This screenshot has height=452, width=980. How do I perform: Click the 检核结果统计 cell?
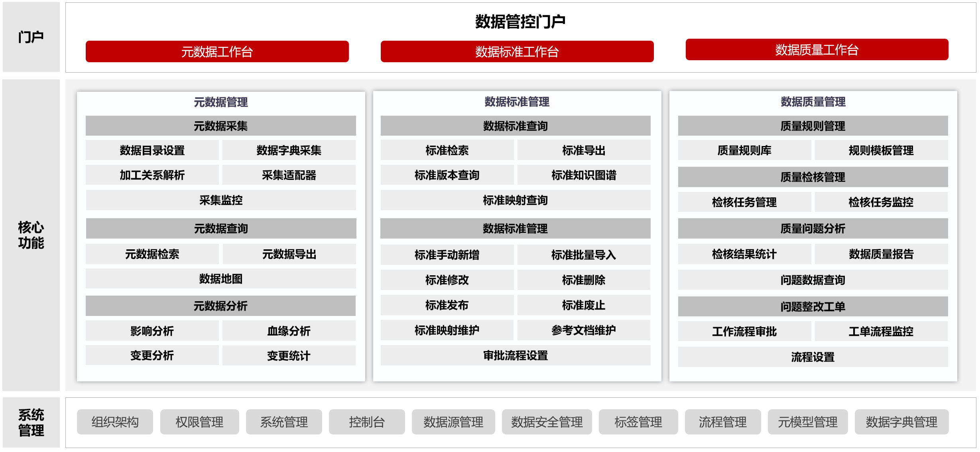click(745, 254)
